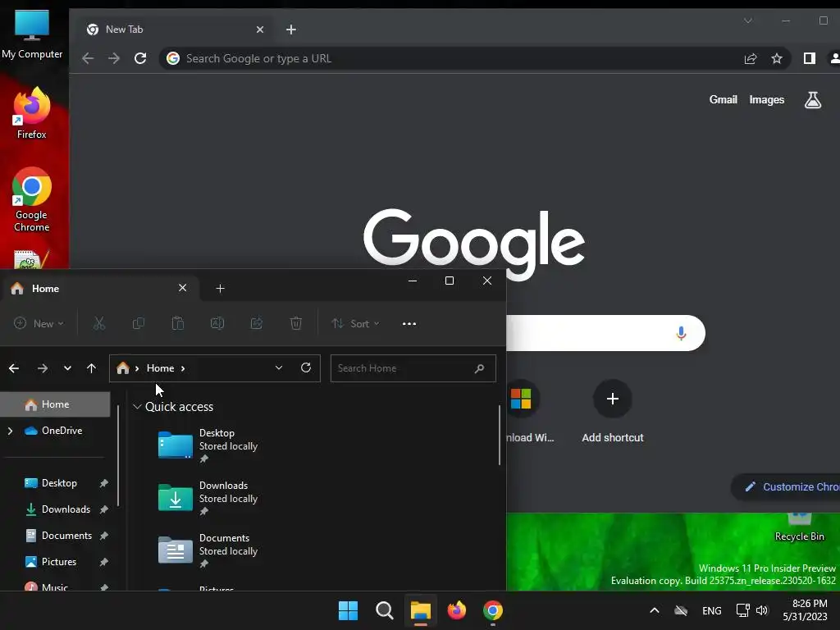Click File Explorer icon in the taskbar
This screenshot has height=630, width=840.
(x=421, y=610)
